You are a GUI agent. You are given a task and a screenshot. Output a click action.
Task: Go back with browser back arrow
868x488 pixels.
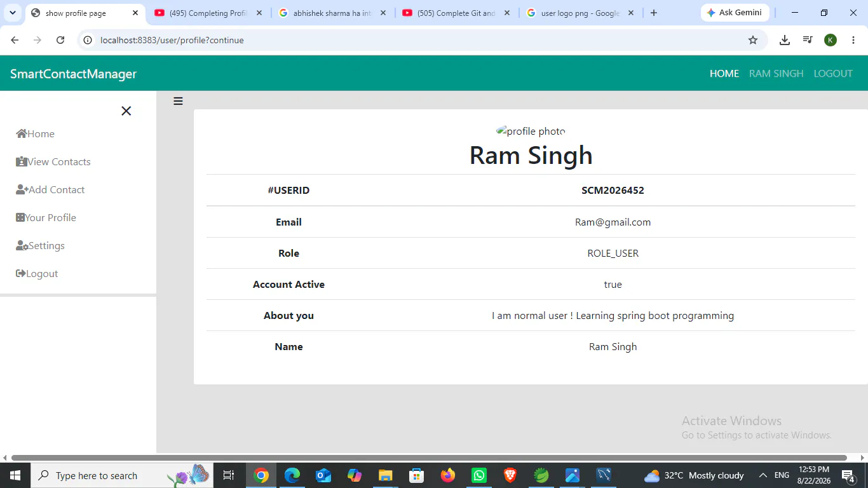point(15,40)
